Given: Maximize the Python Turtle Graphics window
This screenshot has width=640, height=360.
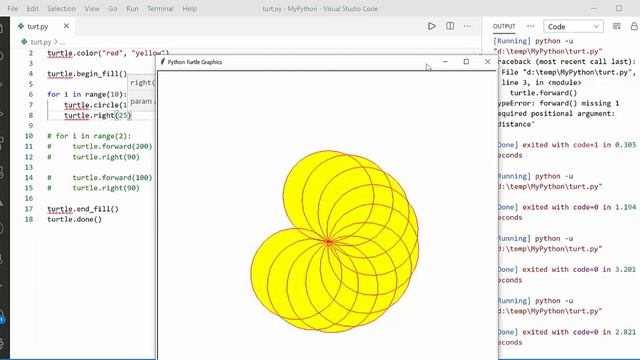Looking at the screenshot, I should click(x=466, y=62).
